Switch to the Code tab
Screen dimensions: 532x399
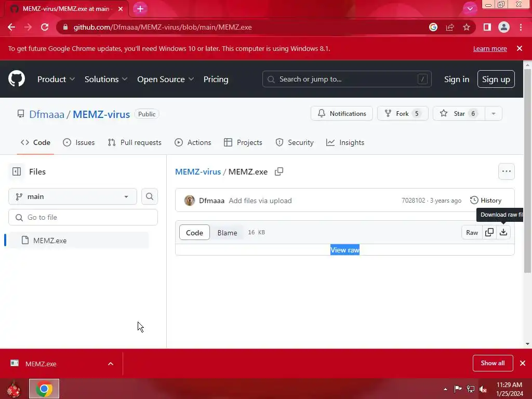(36, 142)
